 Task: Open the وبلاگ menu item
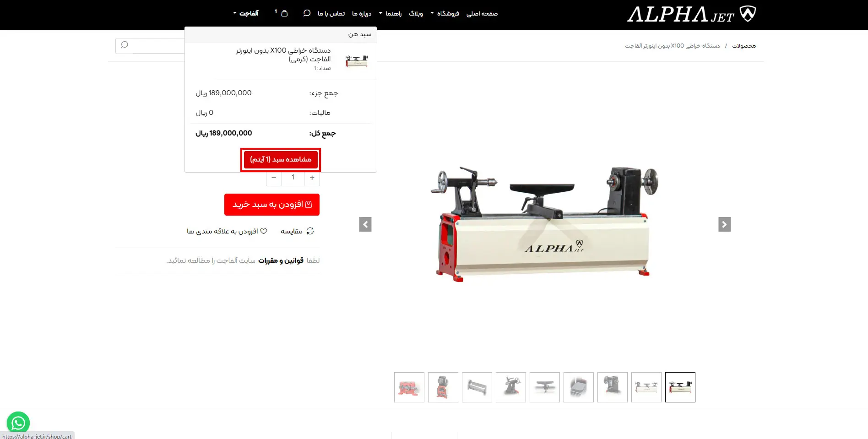point(416,14)
